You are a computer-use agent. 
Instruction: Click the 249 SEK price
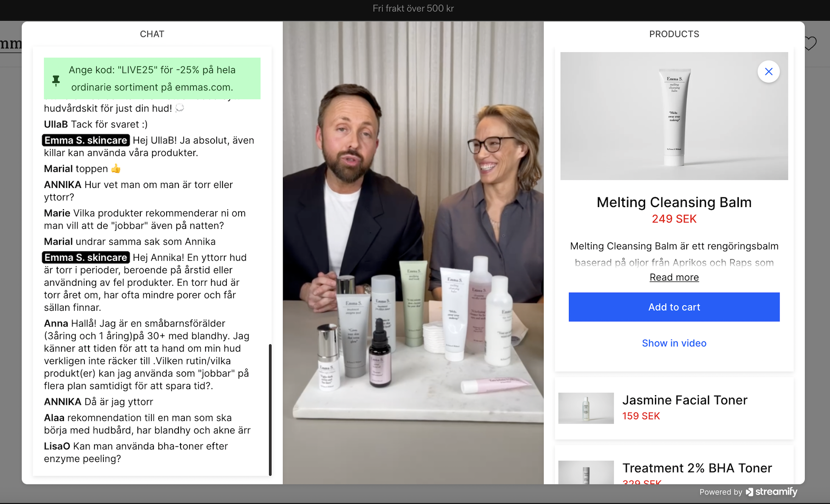[x=674, y=219]
